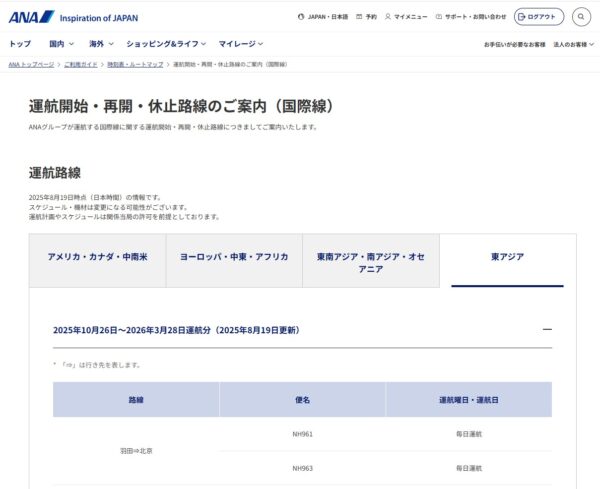Click the 法人のお客様 link

[572, 45]
